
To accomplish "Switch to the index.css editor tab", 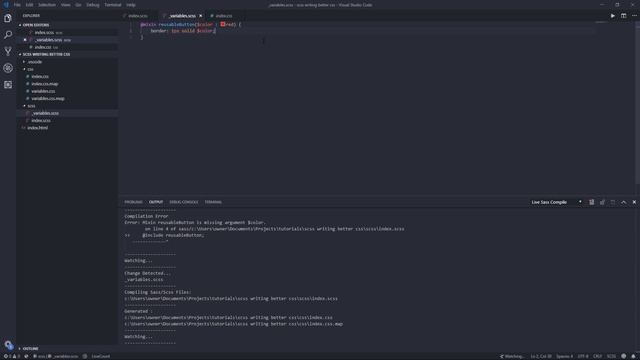I will coord(223,16).
